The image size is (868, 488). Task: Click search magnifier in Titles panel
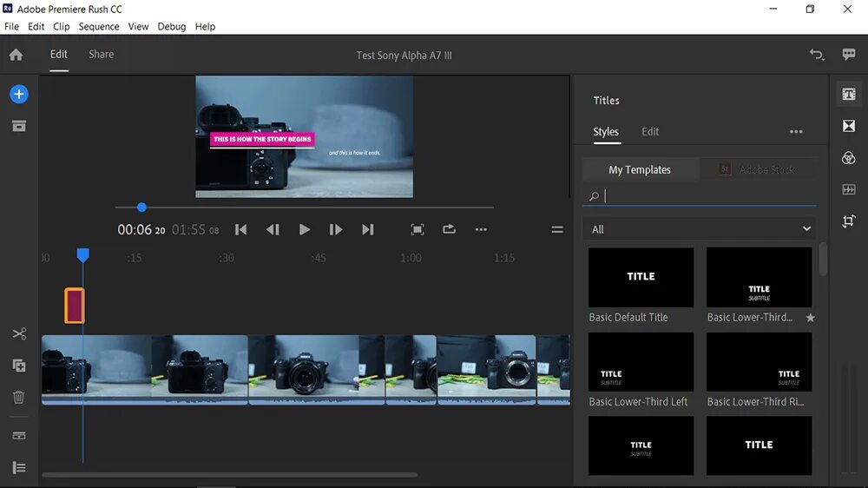coord(594,196)
